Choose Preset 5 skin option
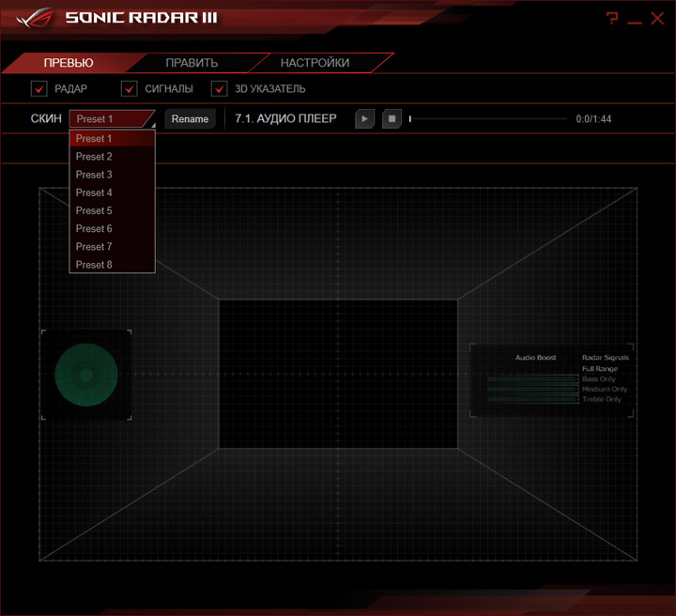This screenshot has width=676, height=616. [x=112, y=210]
